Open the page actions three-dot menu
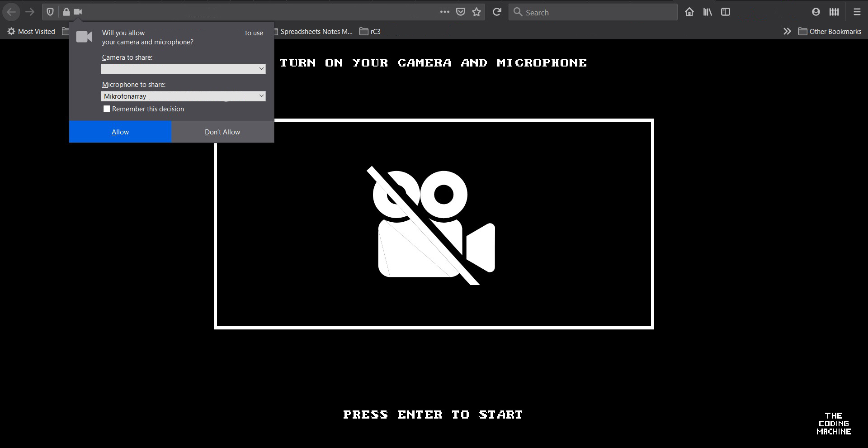Screen dimensions: 868x448 [x=444, y=12]
